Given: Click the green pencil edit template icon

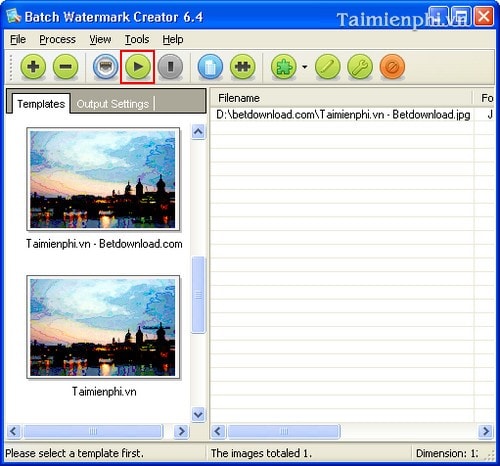Looking at the screenshot, I should (x=328, y=67).
